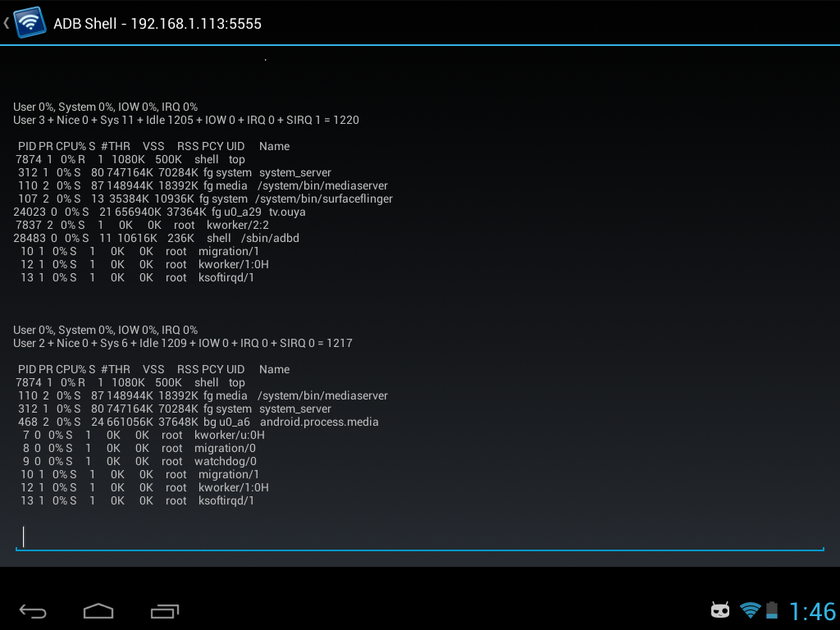Screen dimensions: 840x630
Task: Tap the CyanogenMod mascot icon in status bar
Action: (x=719, y=610)
